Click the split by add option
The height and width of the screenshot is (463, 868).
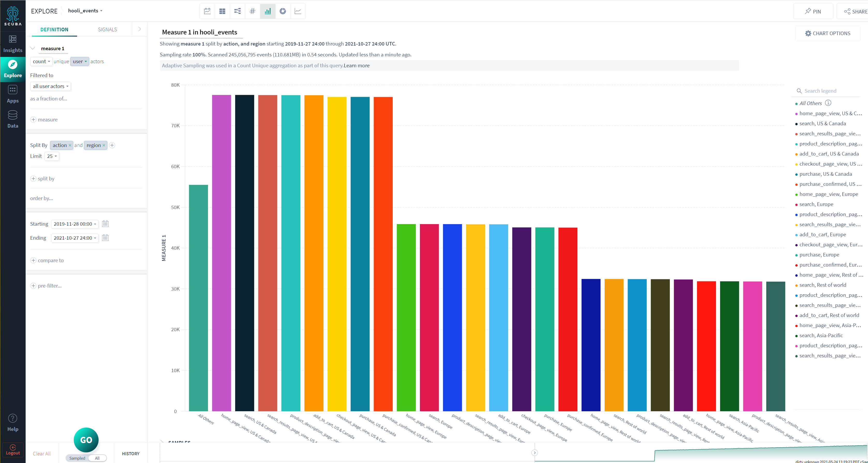(42, 179)
